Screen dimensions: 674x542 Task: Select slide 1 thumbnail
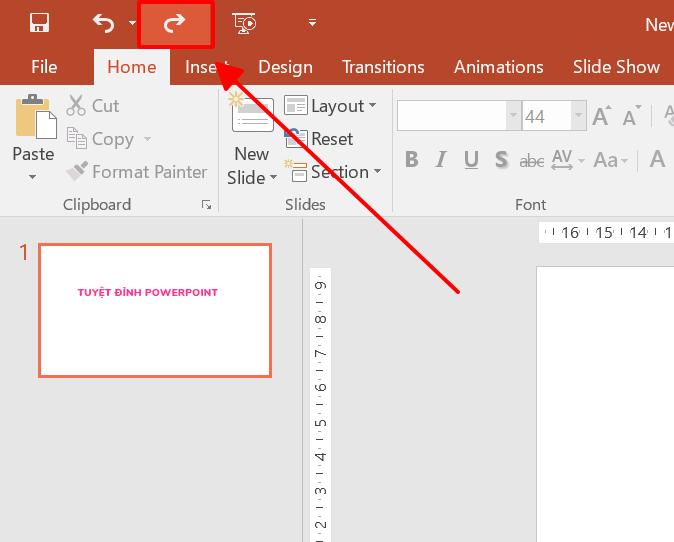tap(155, 310)
